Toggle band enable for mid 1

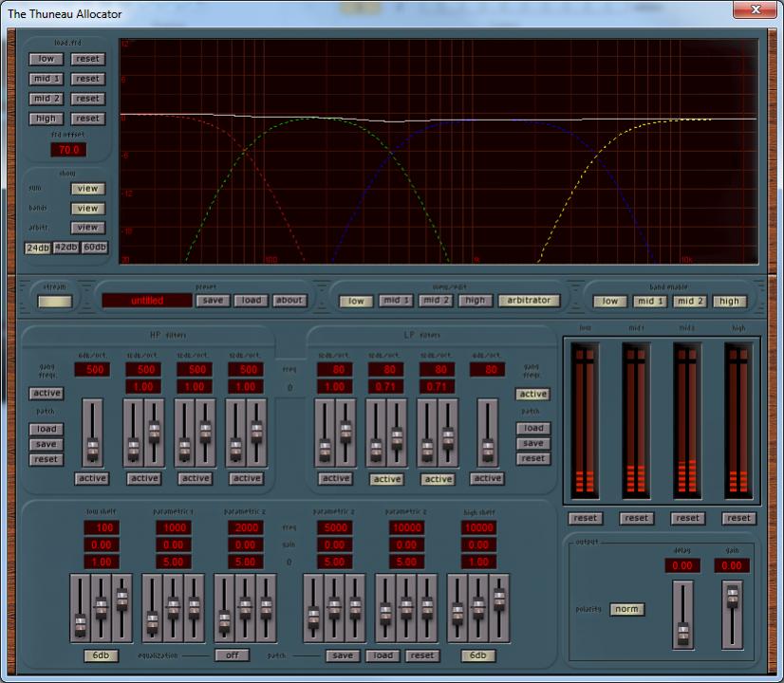[650, 302]
